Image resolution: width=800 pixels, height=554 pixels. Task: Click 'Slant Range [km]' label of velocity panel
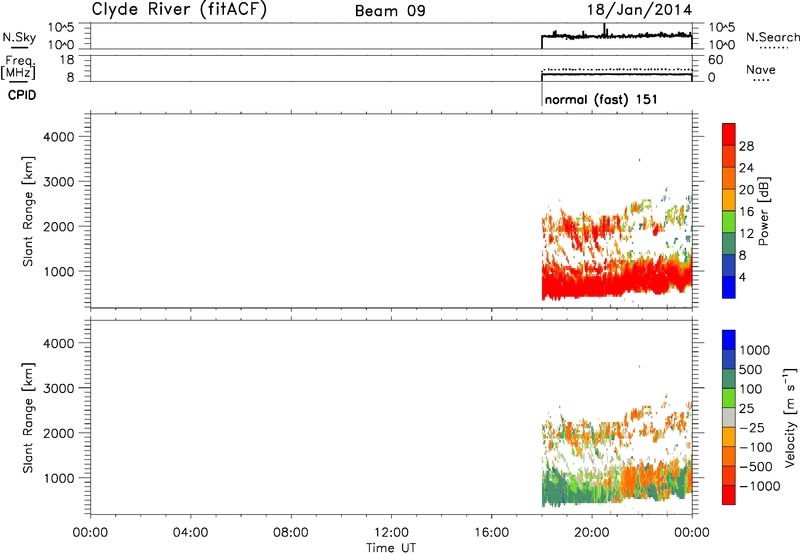point(28,418)
